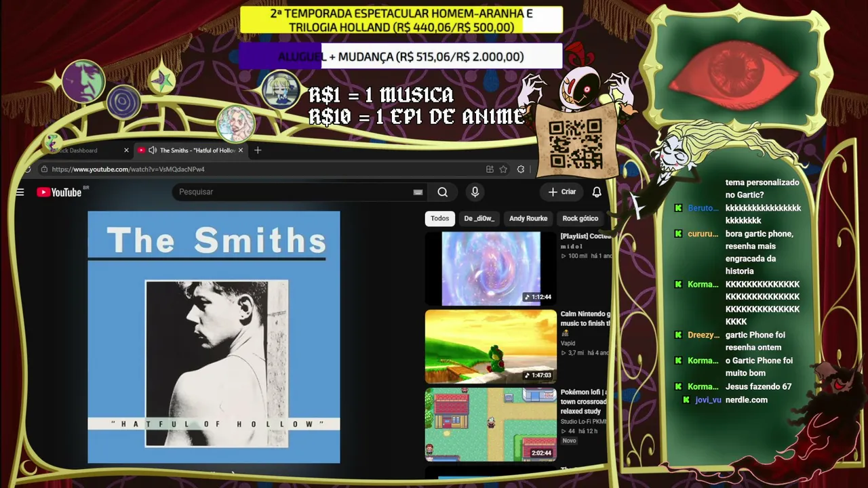Open the Studio Lo-Fi channel name
Image resolution: width=868 pixels, height=488 pixels.
584,422
